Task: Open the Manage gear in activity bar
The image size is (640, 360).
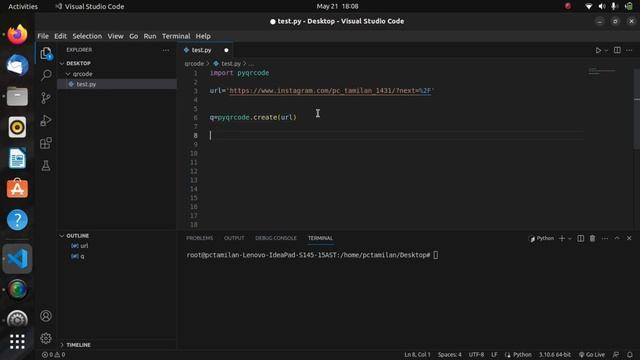Action: (x=46, y=338)
